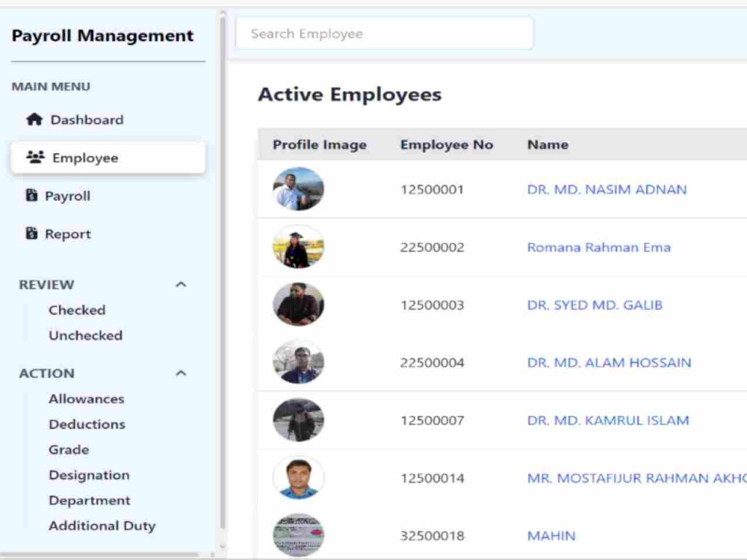Viewport: 747px width, 560px height.
Task: Click profile photo of employee 12500007
Action: click(x=298, y=420)
